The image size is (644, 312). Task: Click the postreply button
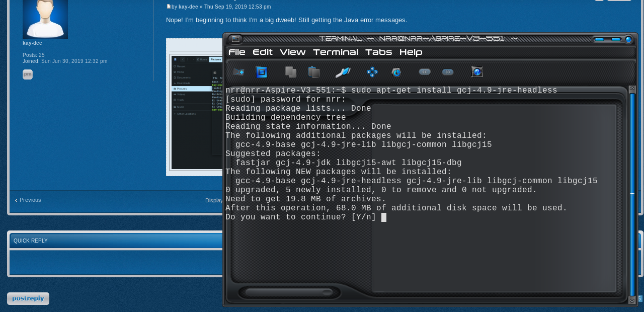[x=28, y=298]
